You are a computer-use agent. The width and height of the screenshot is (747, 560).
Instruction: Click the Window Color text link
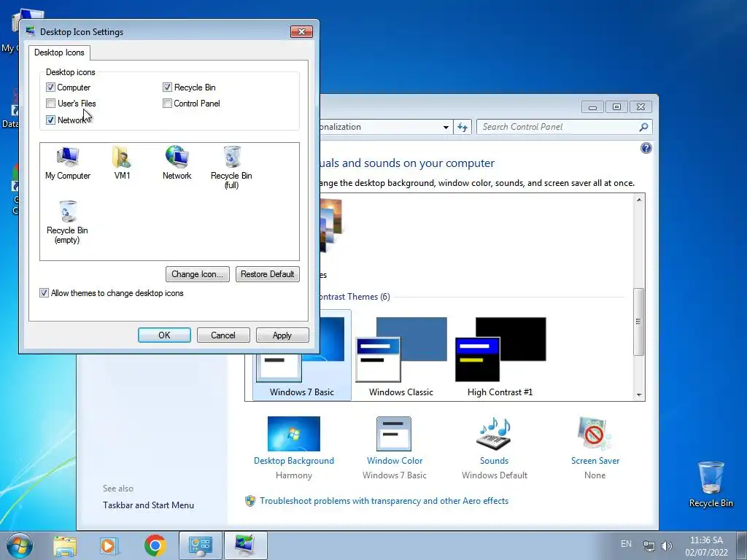coord(395,461)
